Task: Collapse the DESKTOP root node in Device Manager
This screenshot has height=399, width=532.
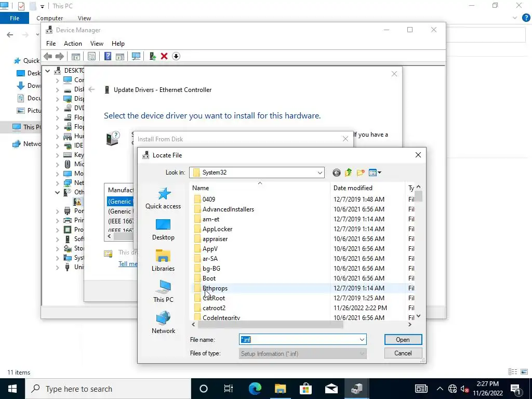Action: click(48, 71)
